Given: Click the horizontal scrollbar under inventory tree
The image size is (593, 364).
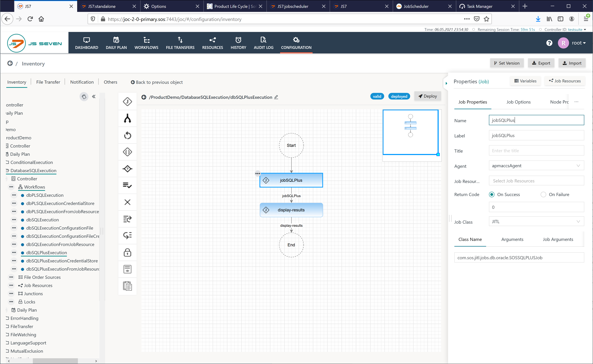Looking at the screenshot, I should click(x=55, y=361).
